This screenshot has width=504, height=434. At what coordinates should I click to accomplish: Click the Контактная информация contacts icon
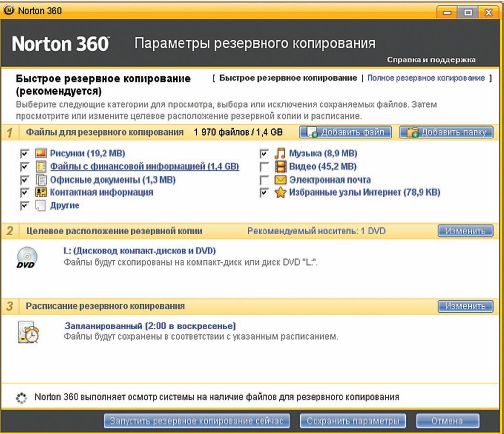click(41, 192)
